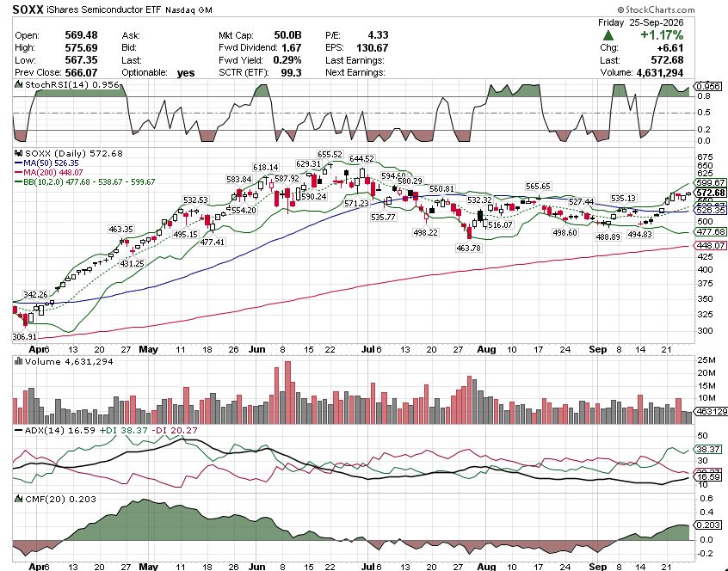The width and height of the screenshot is (728, 571).
Task: Click the iShares Semiconductor ETF name
Action: pyautogui.click(x=103, y=9)
